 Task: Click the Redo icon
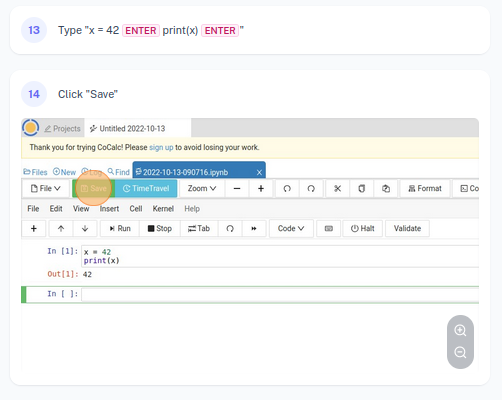tap(311, 189)
